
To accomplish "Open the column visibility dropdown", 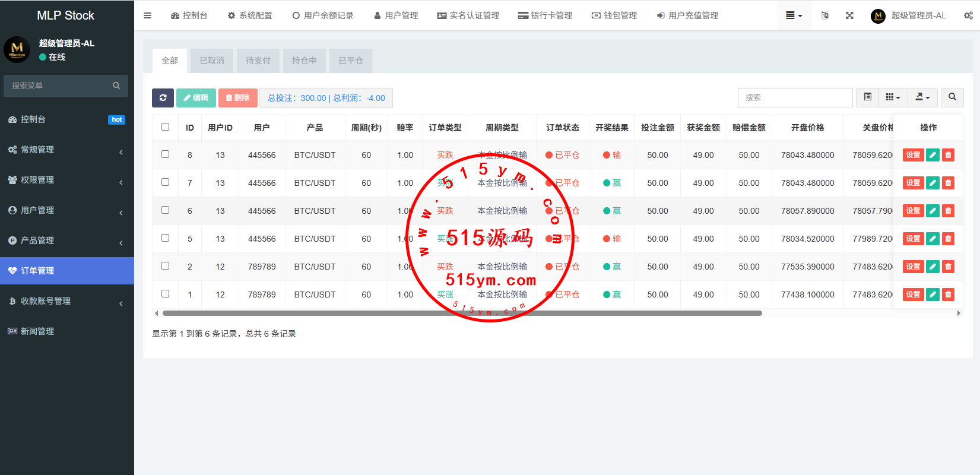I will tap(893, 97).
